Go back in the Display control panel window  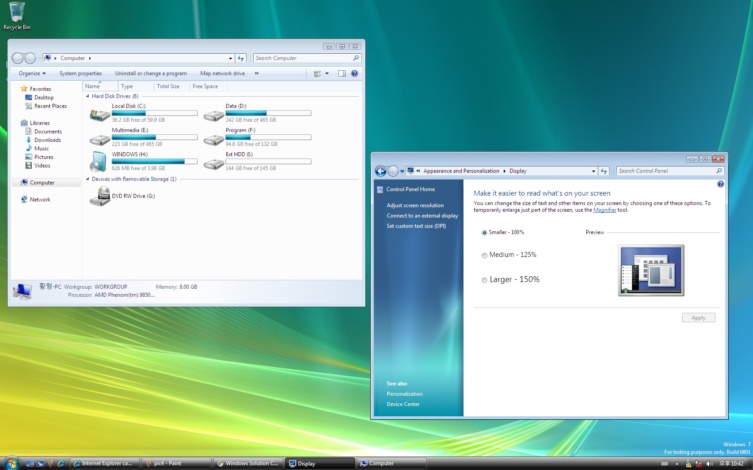(x=380, y=171)
